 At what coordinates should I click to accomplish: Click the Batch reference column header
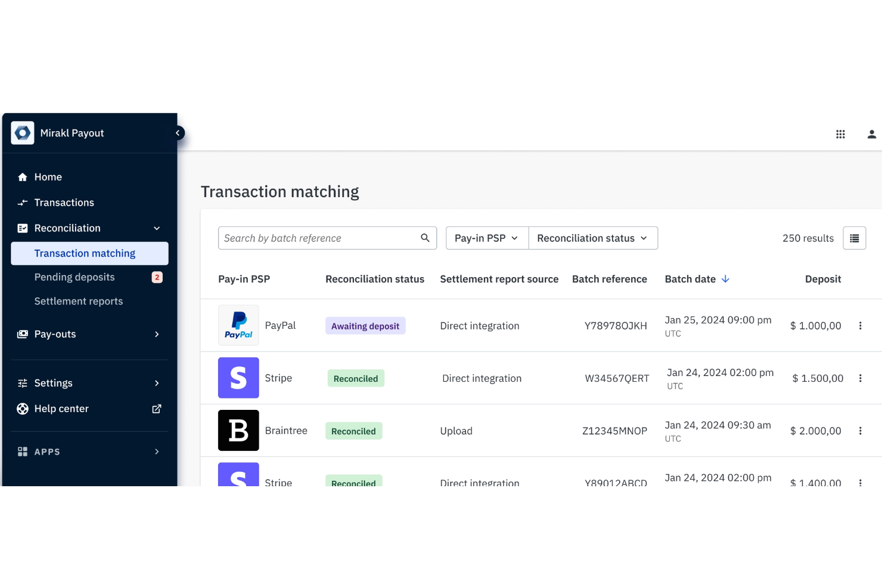610,279
